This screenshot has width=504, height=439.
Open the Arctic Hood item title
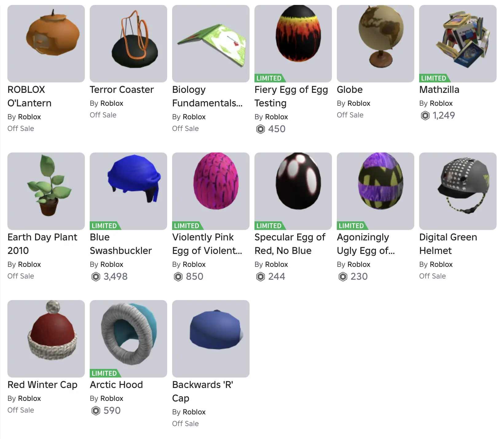pos(116,385)
